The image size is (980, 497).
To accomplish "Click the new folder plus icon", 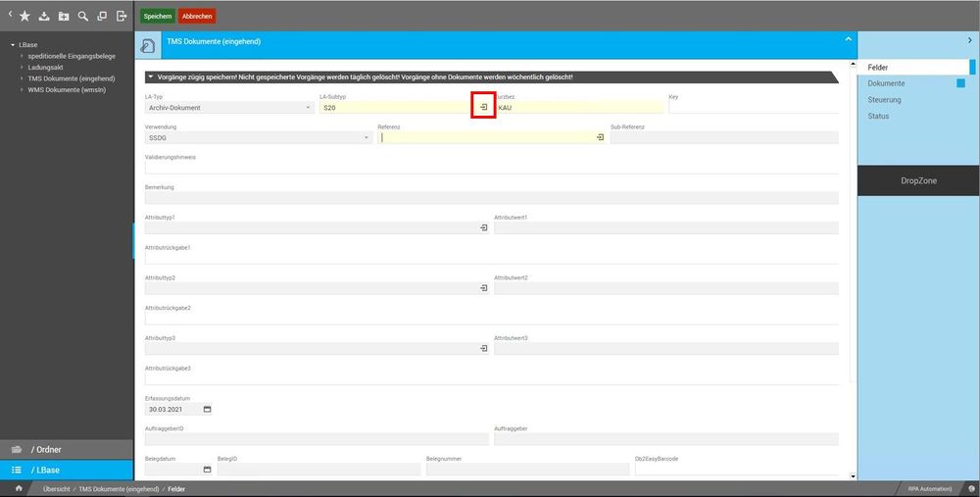I will (64, 17).
